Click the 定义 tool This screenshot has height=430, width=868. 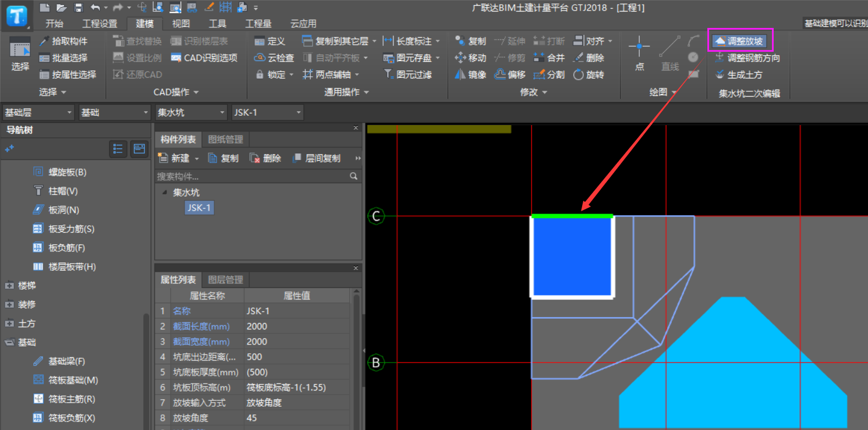click(x=270, y=41)
